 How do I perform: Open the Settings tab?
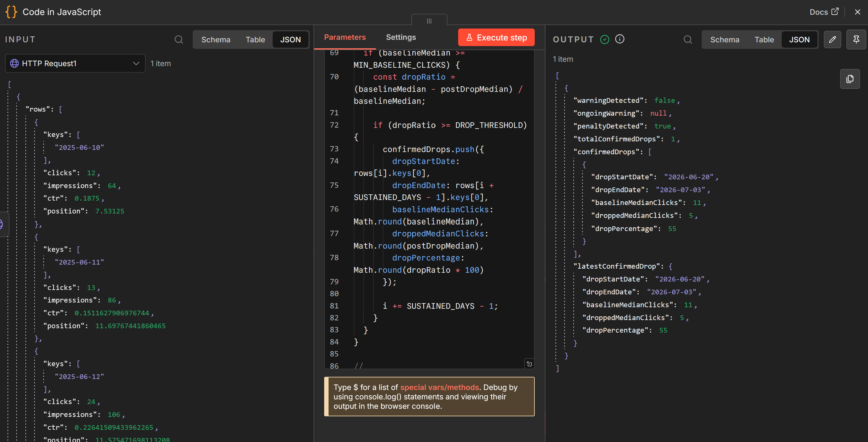coord(401,37)
